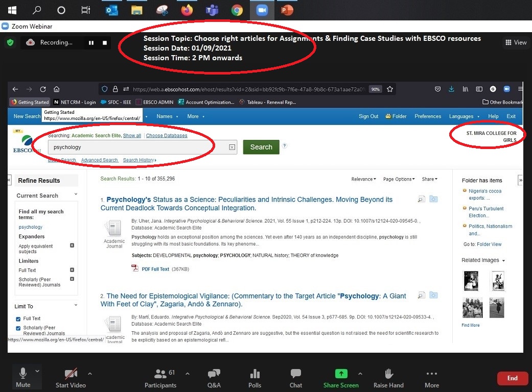Viewport: 532px width, 392px height.
Task: Open the Q&A panel in Zoom
Action: [x=214, y=378]
